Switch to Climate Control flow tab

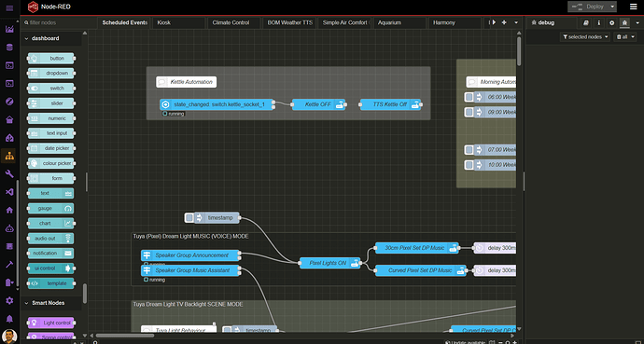233,22
